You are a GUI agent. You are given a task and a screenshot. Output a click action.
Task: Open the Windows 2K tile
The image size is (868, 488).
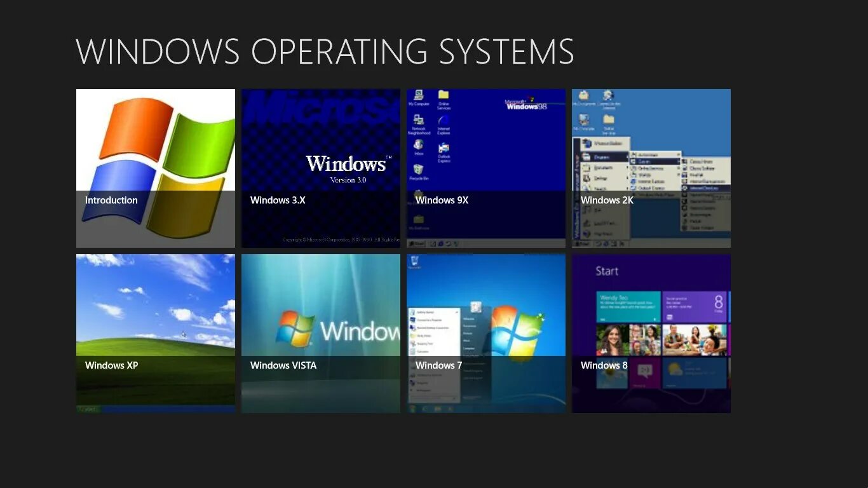pyautogui.click(x=651, y=168)
